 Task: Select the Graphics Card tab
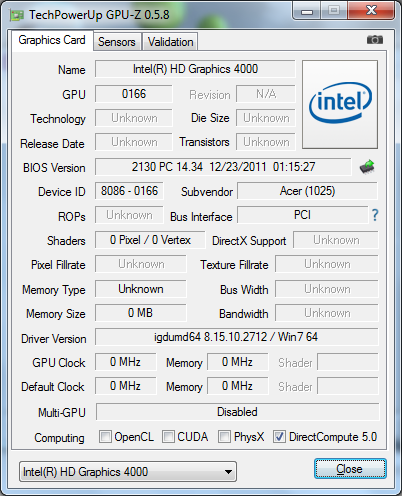pyautogui.click(x=52, y=40)
